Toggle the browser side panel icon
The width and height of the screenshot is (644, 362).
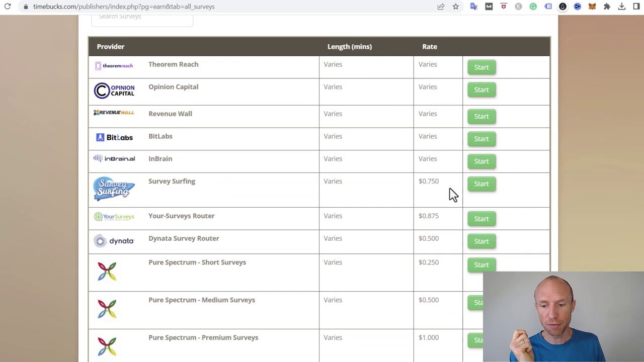click(636, 7)
